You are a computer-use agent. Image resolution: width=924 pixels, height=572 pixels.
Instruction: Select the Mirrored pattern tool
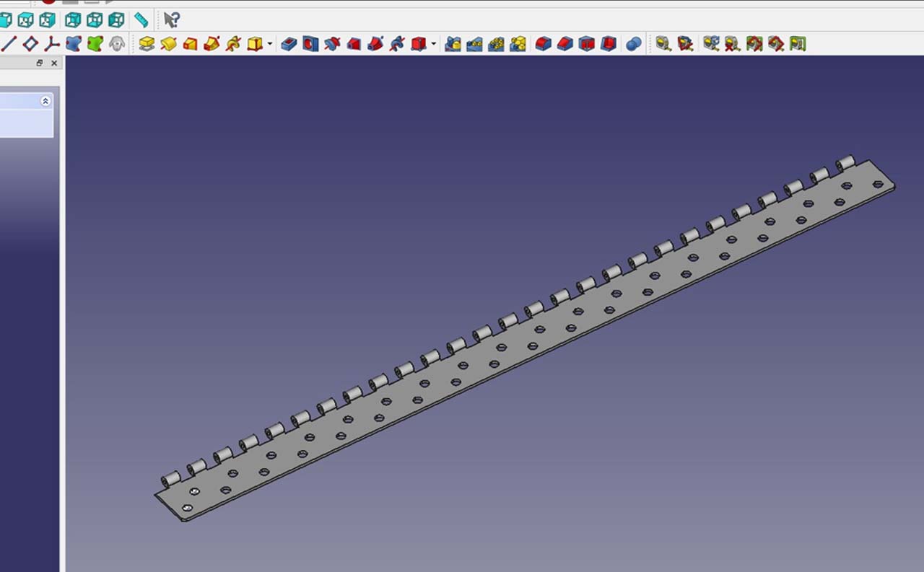click(x=453, y=44)
